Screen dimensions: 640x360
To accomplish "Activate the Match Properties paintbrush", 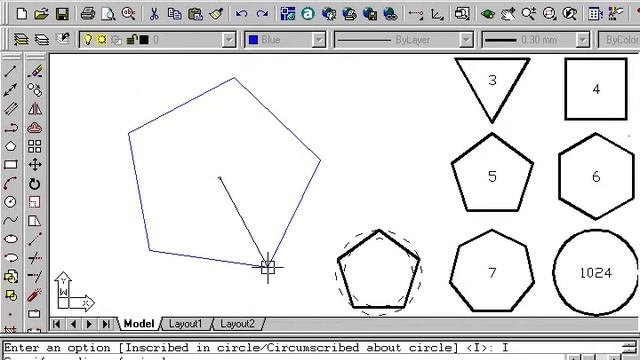I will click(x=216, y=14).
